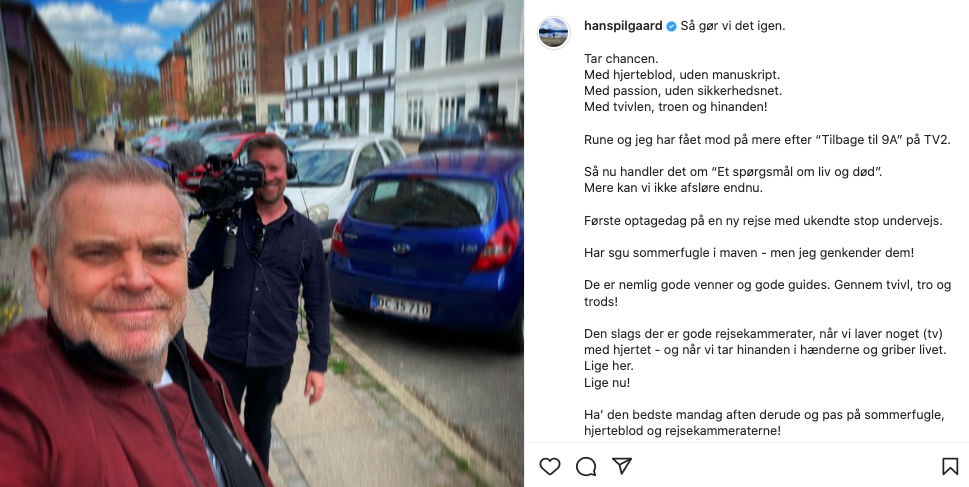Open comments via the speech bubble icon
Viewport: 969px width, 487px height.
tap(586, 466)
